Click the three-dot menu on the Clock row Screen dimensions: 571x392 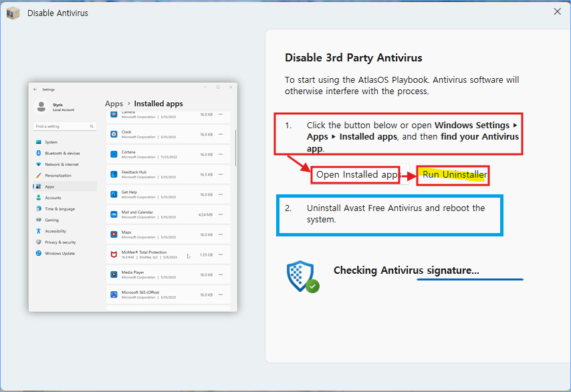click(x=221, y=134)
